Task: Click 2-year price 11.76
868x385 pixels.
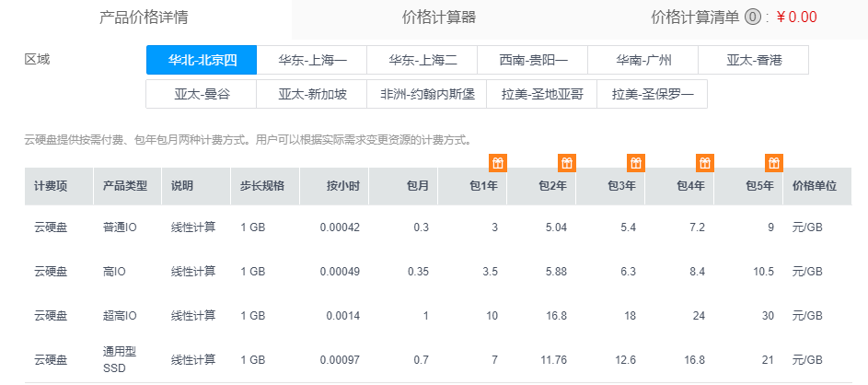Action: coord(553,360)
